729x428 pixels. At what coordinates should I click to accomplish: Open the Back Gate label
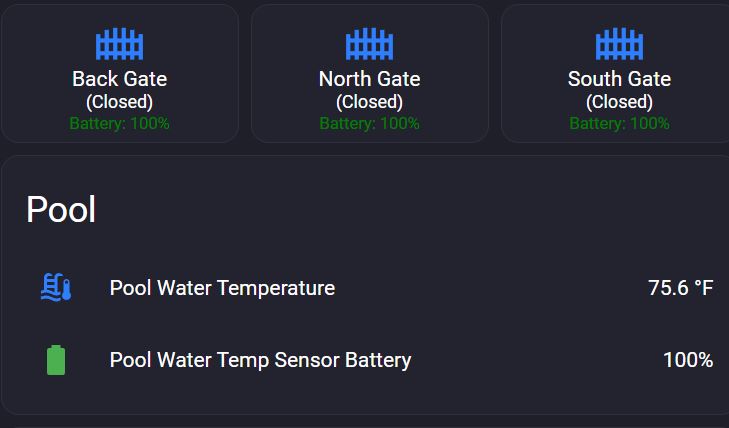[x=120, y=79]
